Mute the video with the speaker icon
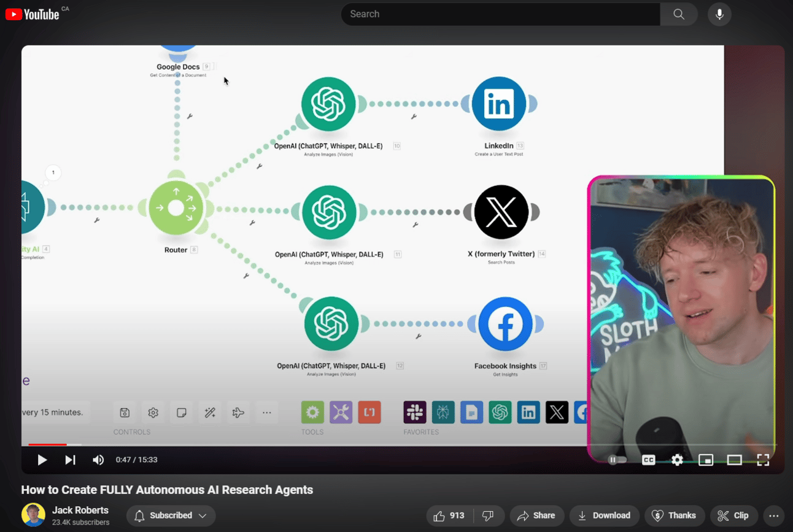 tap(98, 460)
